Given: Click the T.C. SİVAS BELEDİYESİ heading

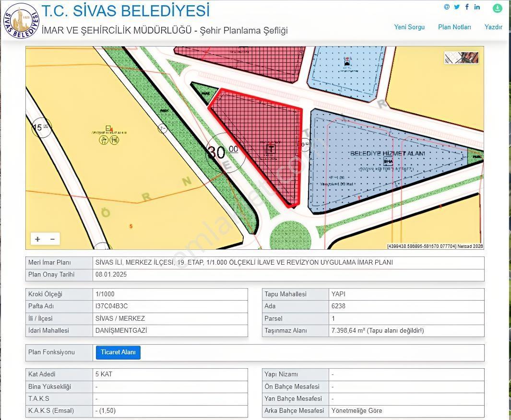Looking at the screenshot, I should click(125, 11).
